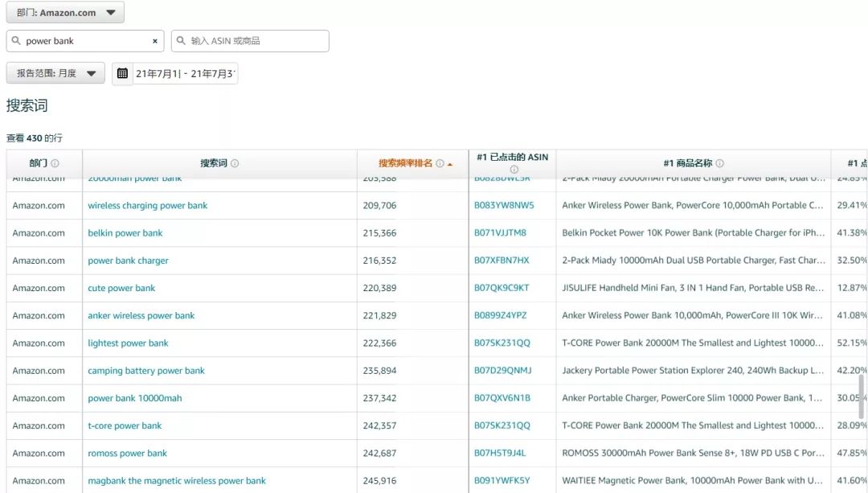Open search term t-core power bank

click(125, 426)
